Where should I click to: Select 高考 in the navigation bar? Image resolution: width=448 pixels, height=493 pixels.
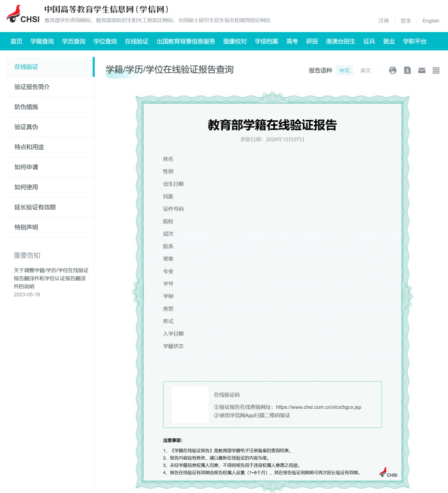292,41
